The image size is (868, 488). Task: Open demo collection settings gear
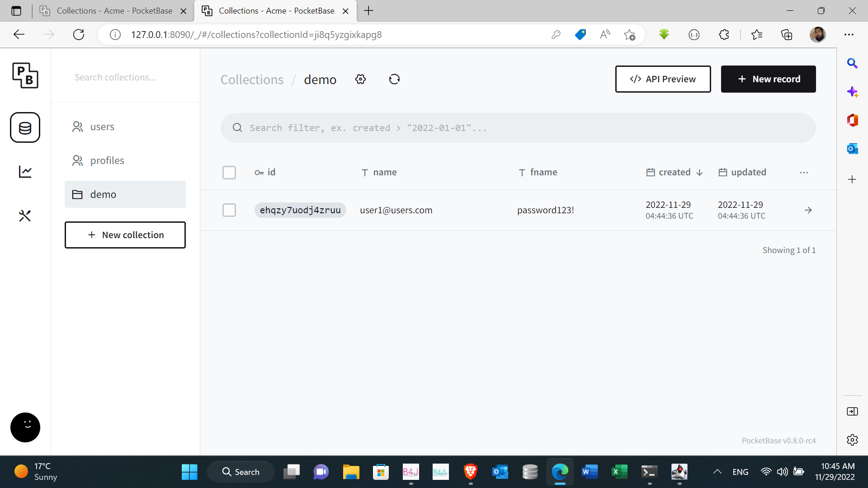[360, 79]
